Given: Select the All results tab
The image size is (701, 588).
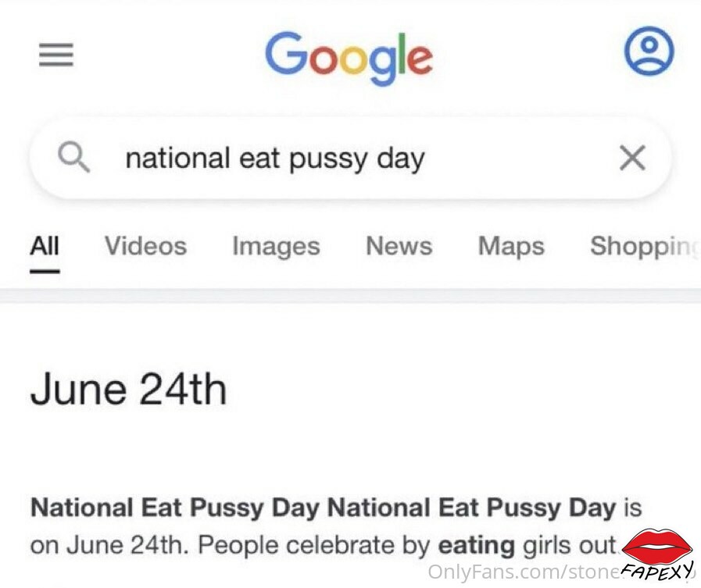Looking at the screenshot, I should point(45,246).
